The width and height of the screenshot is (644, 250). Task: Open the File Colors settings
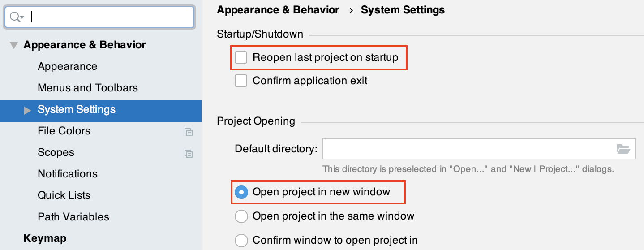tap(64, 131)
